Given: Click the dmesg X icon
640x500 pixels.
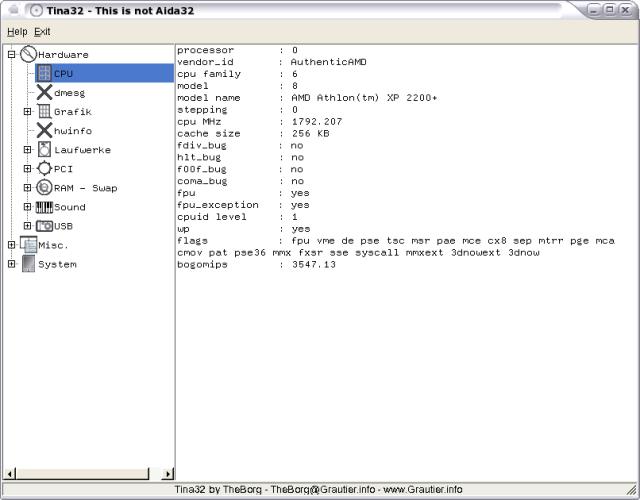Looking at the screenshot, I should pos(44,93).
